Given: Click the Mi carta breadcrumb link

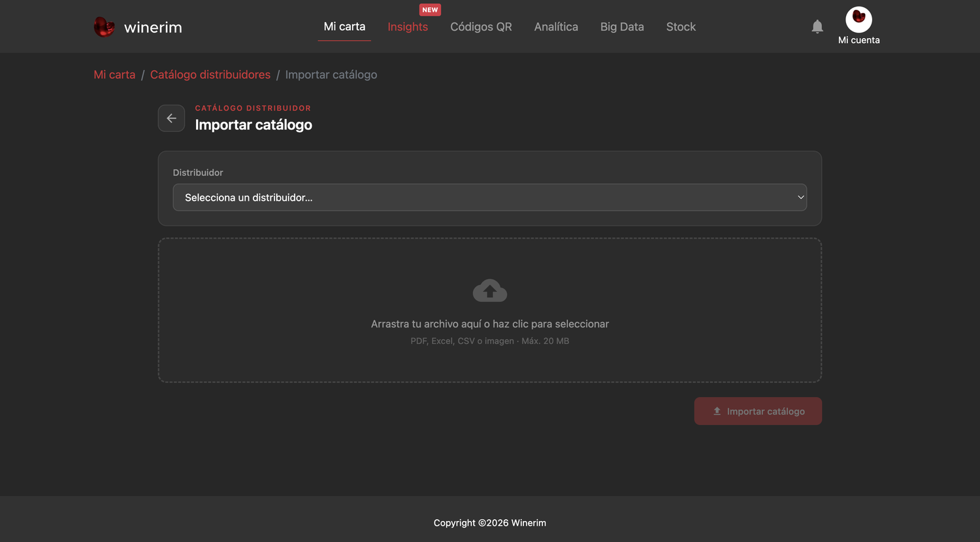Looking at the screenshot, I should (x=114, y=75).
